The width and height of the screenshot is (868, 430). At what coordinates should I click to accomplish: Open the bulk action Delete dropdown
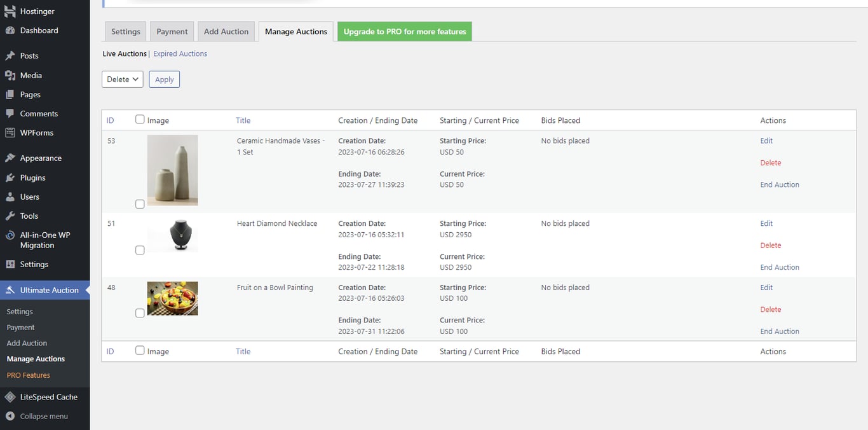click(122, 79)
